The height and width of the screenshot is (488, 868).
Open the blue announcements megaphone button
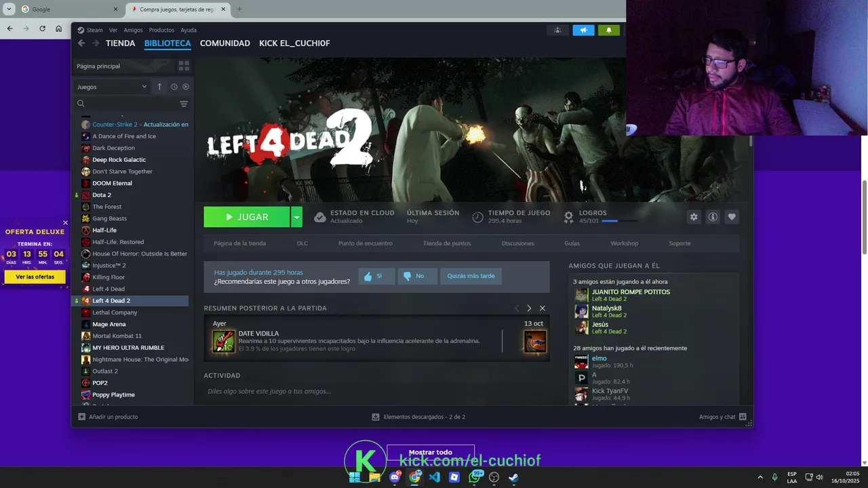pos(583,30)
